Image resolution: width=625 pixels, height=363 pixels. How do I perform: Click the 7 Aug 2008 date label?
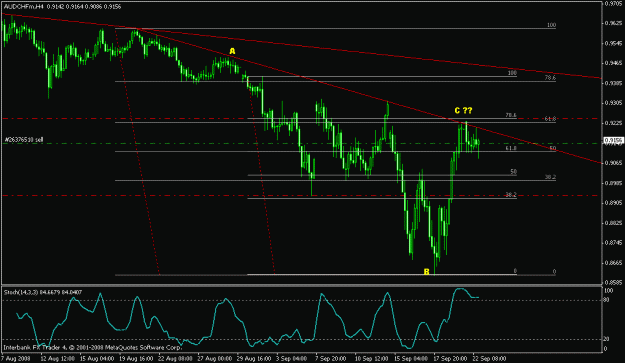[x=16, y=358]
